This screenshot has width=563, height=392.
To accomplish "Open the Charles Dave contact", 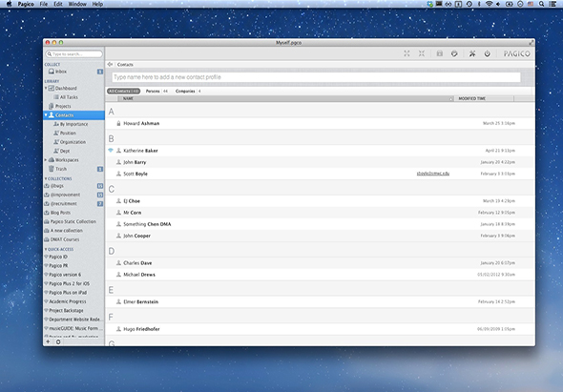I will (320, 263).
